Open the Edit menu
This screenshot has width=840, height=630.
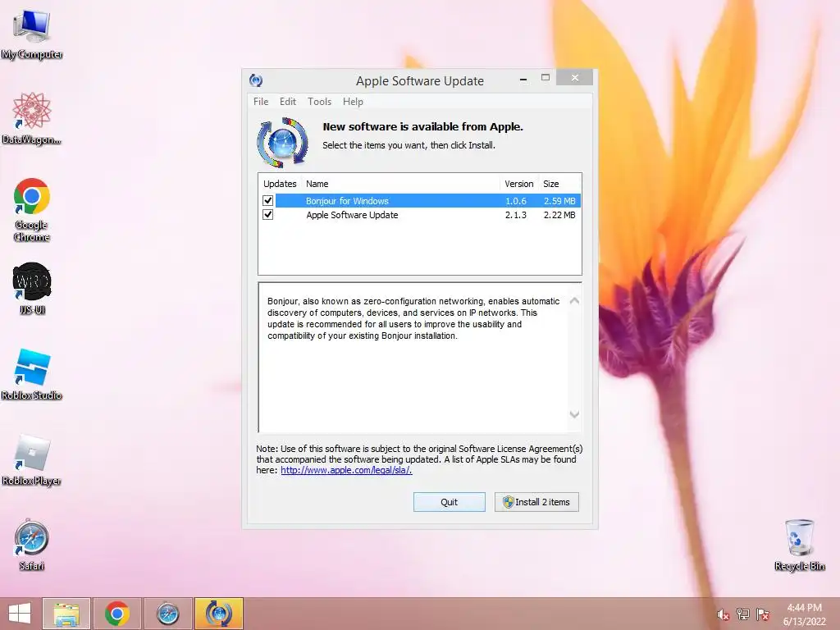288,101
